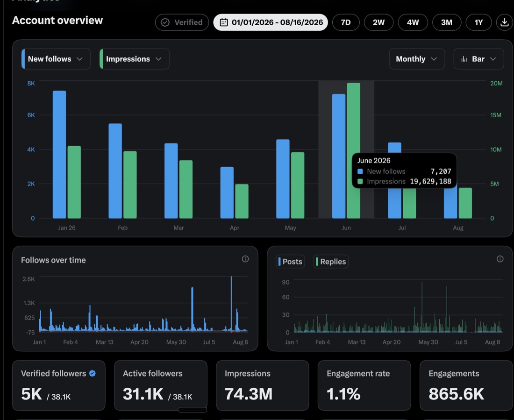This screenshot has width=514, height=420.
Task: Click the 19,629,188 impressions value
Action: [430, 181]
